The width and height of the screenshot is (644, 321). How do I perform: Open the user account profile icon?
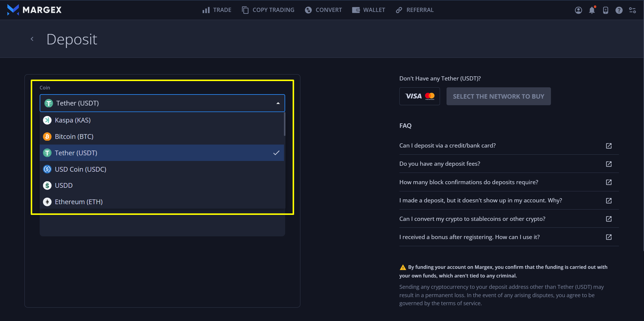click(578, 10)
